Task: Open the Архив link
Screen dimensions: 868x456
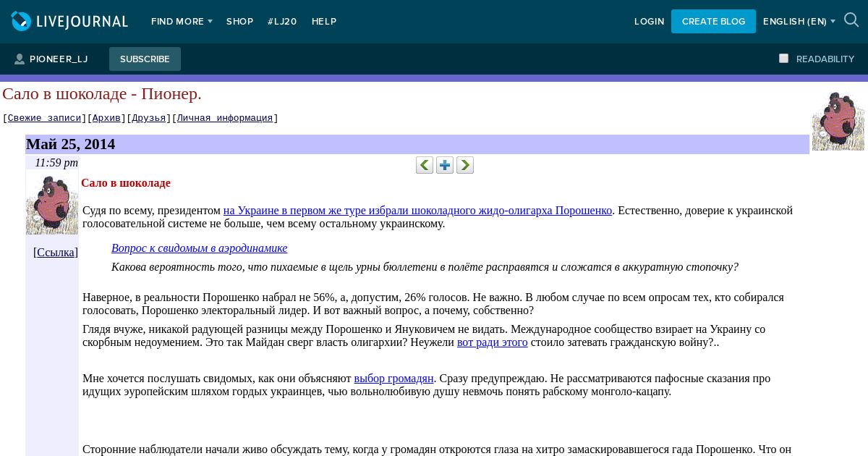Action: click(106, 118)
